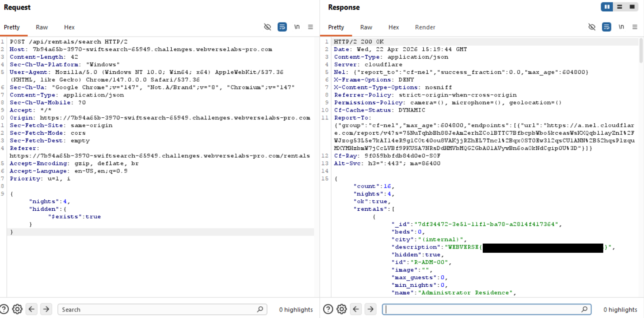Viewport: 644px width, 318px height.
Task: Switch to combined tabbed layout icon
Action: 632,7
